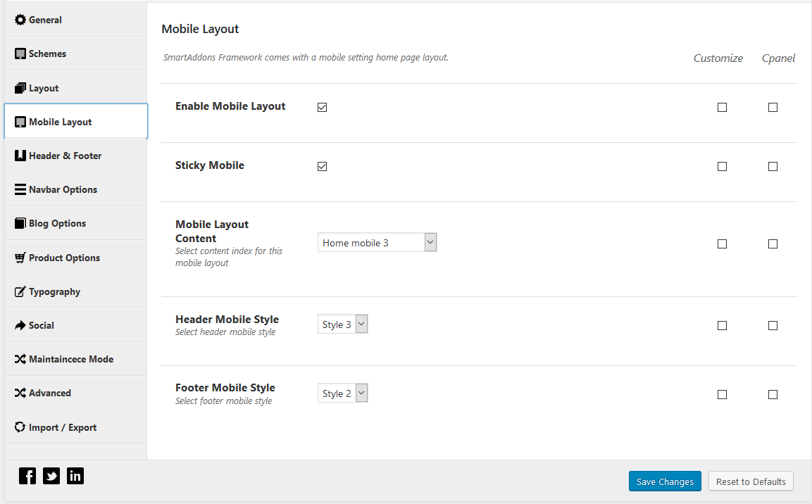The image size is (812, 504).
Task: Click the Import / Export refresh icon
Action: (x=20, y=427)
